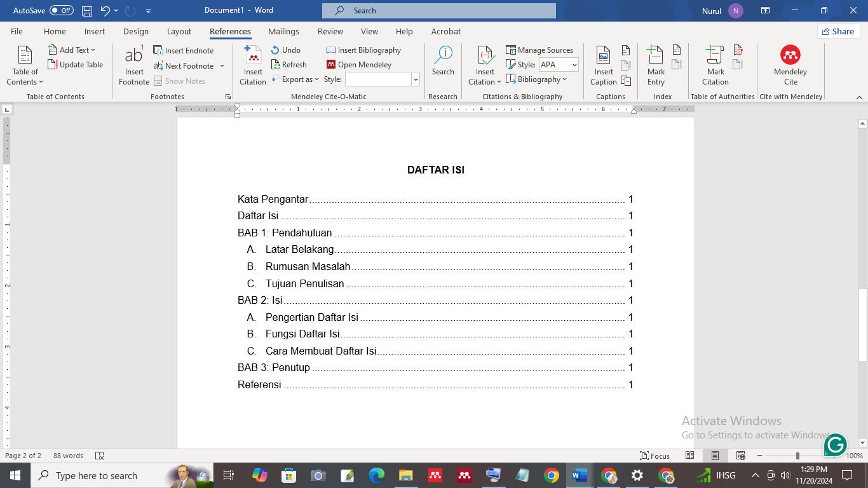This screenshot has width=868, height=488.
Task: Switch to the Acrobat tab
Action: [x=446, y=31]
